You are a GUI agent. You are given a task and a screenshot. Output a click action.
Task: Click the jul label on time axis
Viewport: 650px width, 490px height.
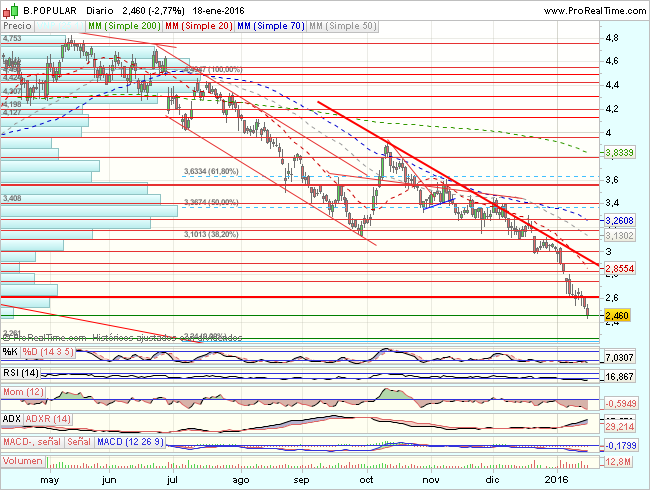click(172, 480)
